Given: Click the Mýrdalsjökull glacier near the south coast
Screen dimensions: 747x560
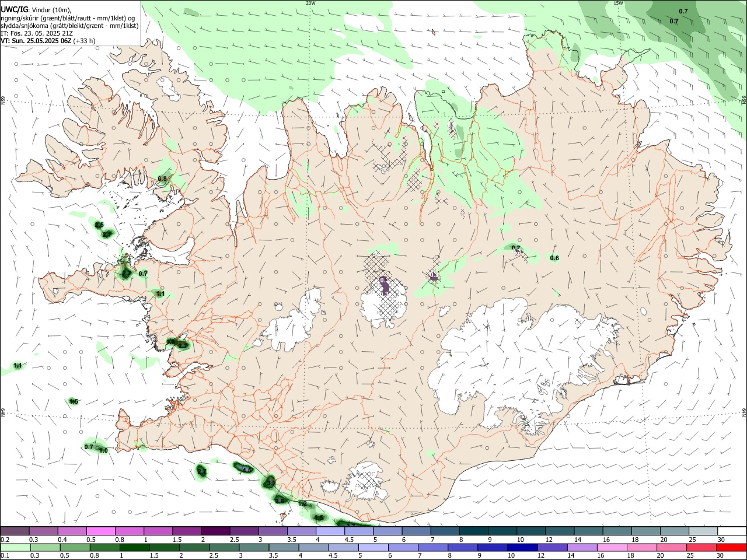Looking at the screenshot, I should click(366, 481).
